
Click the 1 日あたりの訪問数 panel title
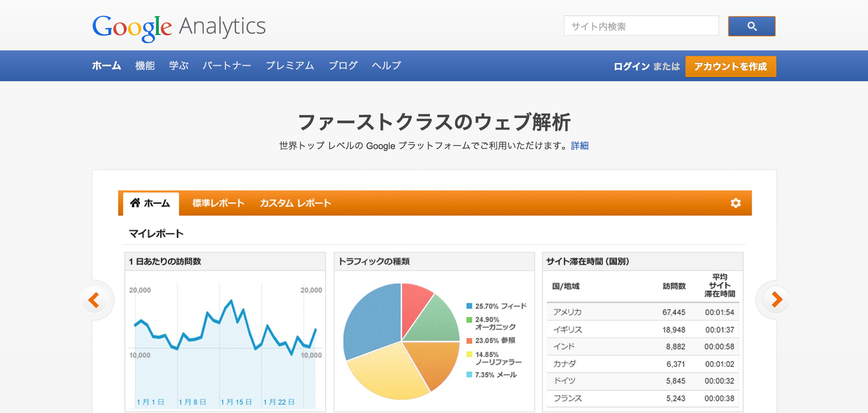click(165, 261)
